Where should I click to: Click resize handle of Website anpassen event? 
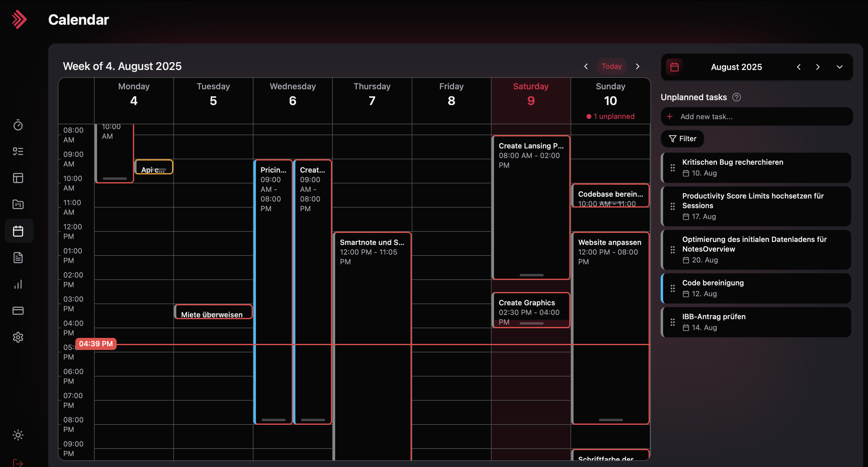(610, 420)
